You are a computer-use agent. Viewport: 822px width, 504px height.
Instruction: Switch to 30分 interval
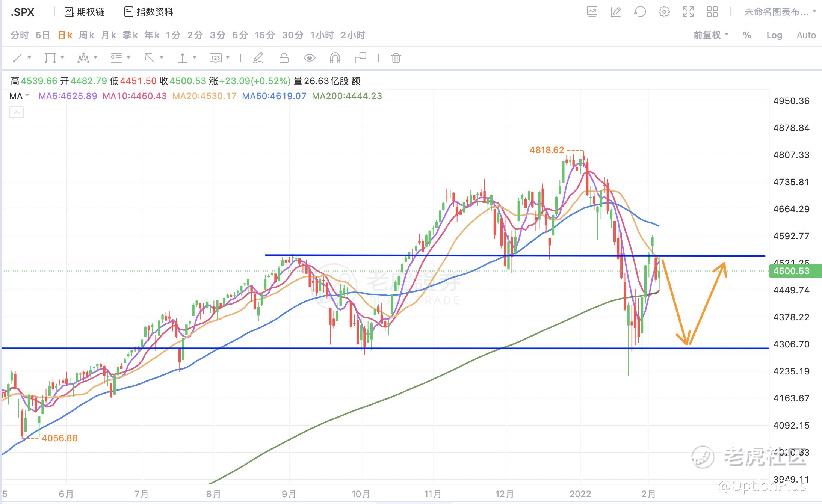coord(293,35)
